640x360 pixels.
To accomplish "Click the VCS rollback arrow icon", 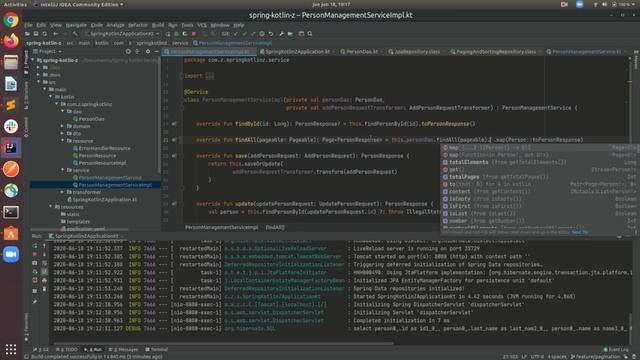I will (271, 34).
